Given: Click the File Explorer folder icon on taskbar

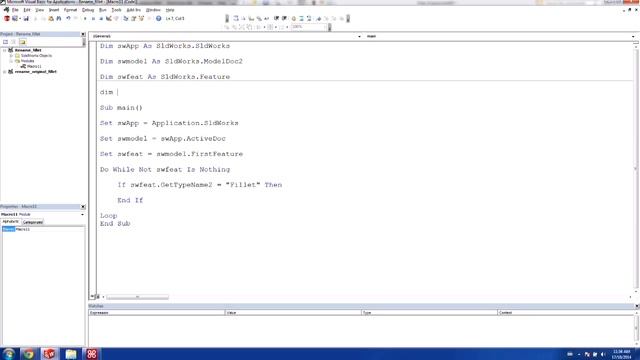Looking at the screenshot, I should click(71, 354).
